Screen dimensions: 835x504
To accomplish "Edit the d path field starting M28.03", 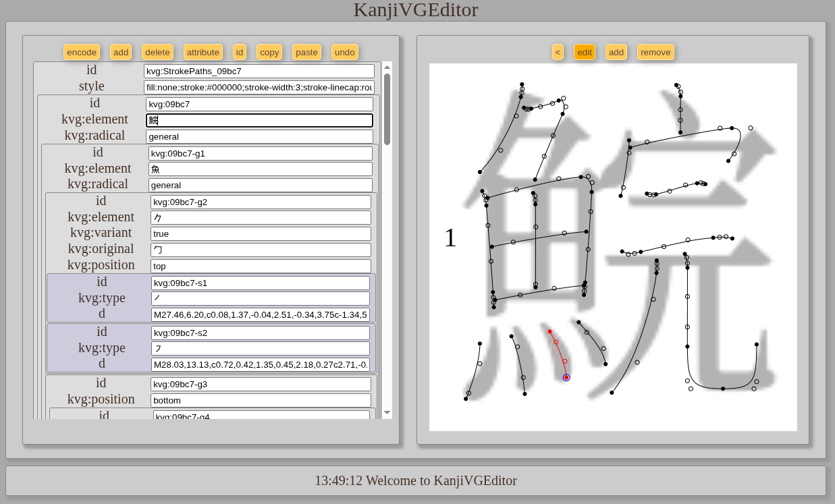I will (x=261, y=364).
